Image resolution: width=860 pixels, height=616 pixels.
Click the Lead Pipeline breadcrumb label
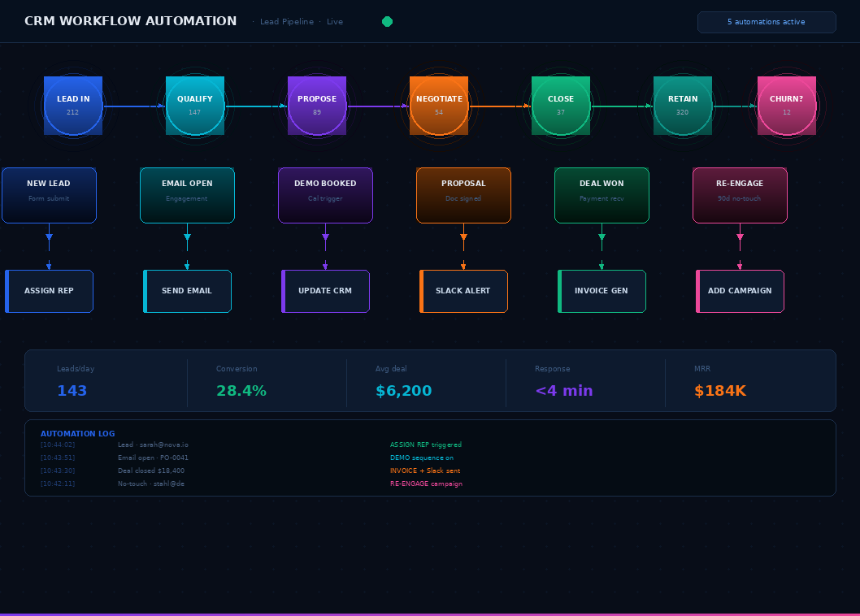coord(287,22)
